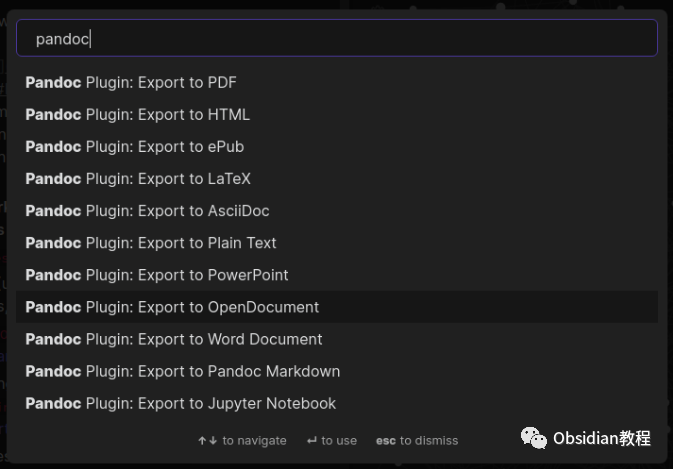Choose Export to Plain Text command
The height and width of the screenshot is (469, 673).
(x=336, y=243)
